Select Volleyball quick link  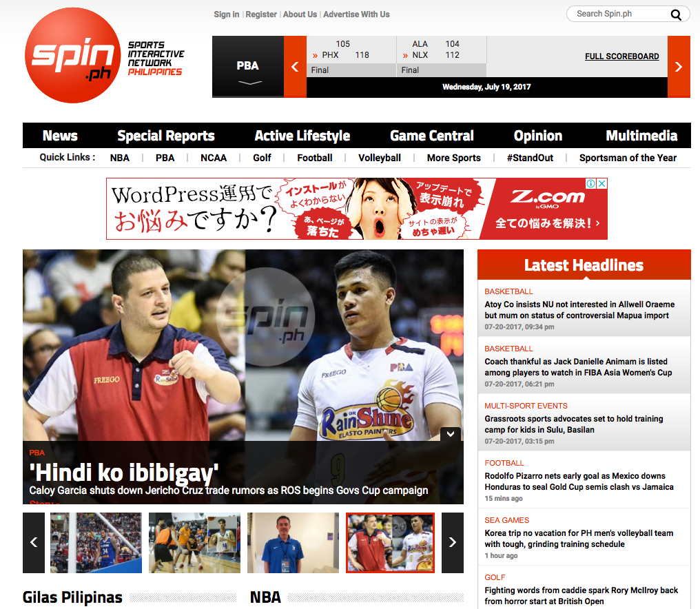pyautogui.click(x=380, y=158)
